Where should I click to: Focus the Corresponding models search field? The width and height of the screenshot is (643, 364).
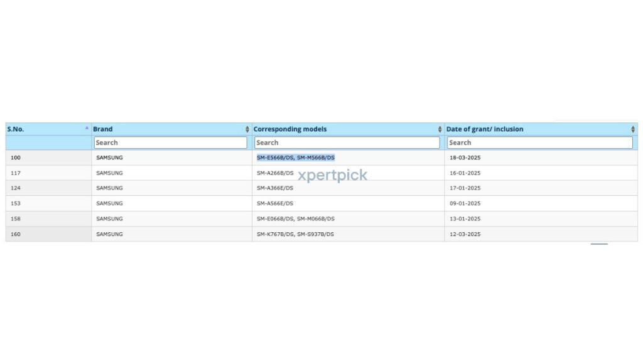347,142
